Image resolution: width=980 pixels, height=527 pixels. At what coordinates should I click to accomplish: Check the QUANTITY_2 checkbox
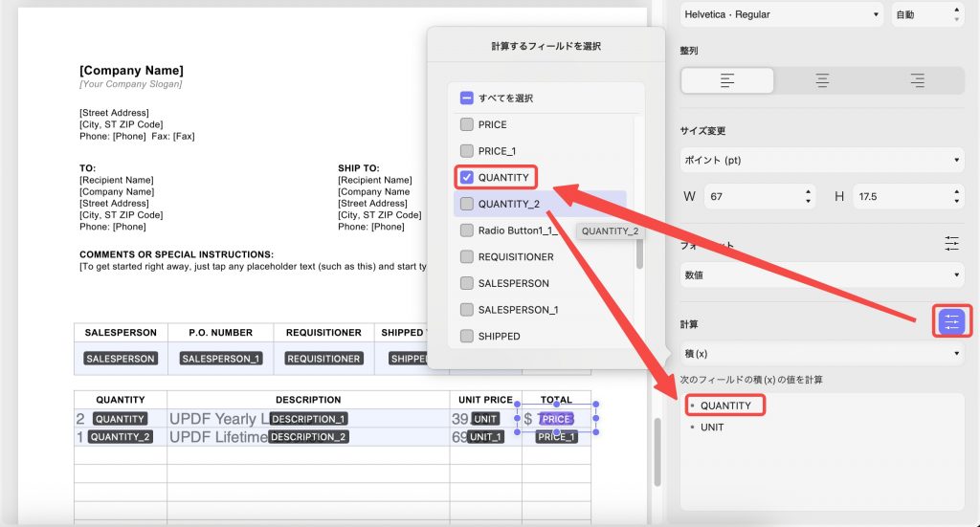point(466,204)
